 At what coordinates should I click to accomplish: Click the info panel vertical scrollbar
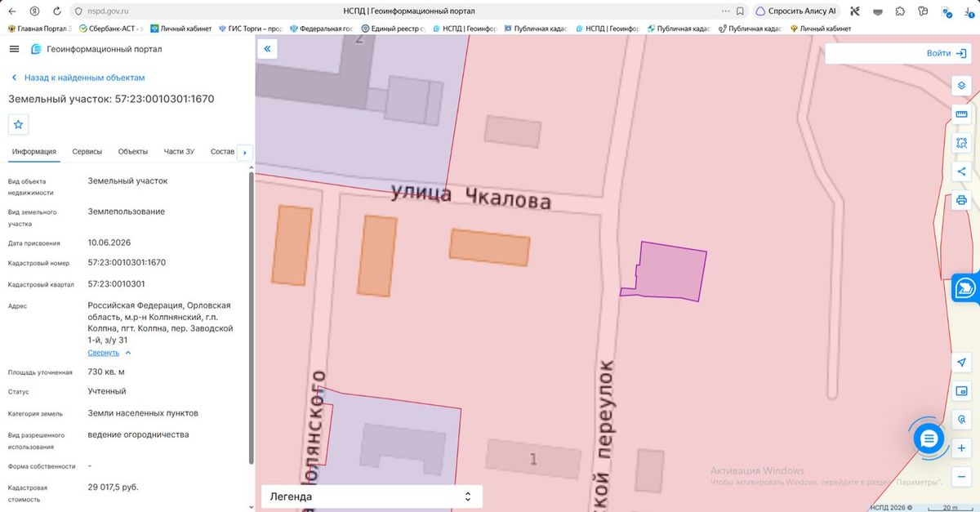tap(252, 318)
